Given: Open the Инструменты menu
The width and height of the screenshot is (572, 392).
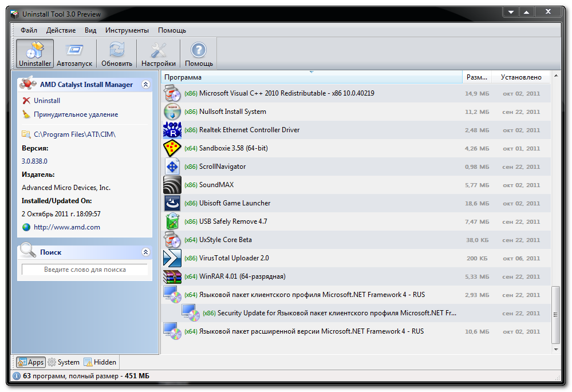Looking at the screenshot, I should point(127,30).
